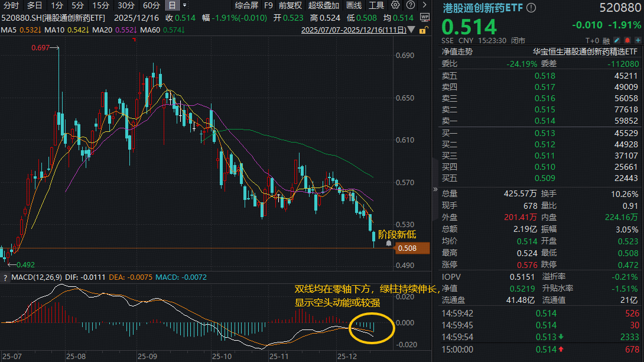The height and width of the screenshot is (362, 644).
Task: Click the alert bell on price line
Action: (388, 243)
